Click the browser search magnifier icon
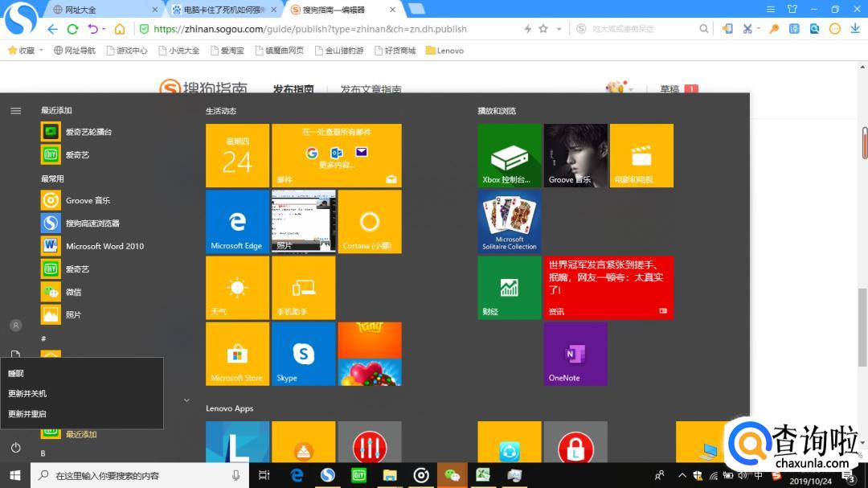This screenshot has height=488, width=868. (703, 29)
